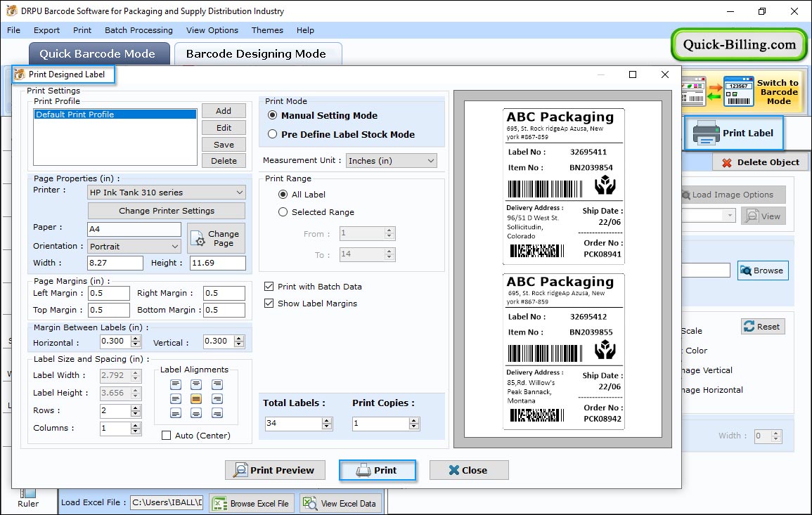Screen dimensions: 812x515
Task: Enable Auto (Center) checkbox
Action: (x=166, y=436)
